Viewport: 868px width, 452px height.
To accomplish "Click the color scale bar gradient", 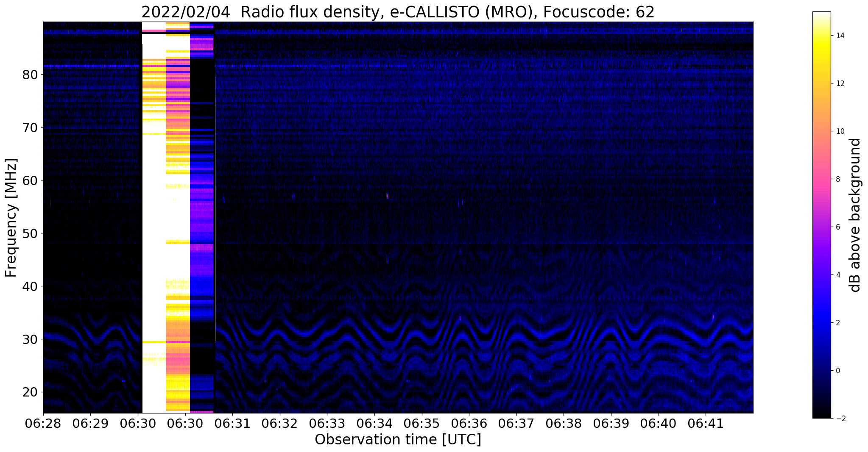I will pos(821,215).
